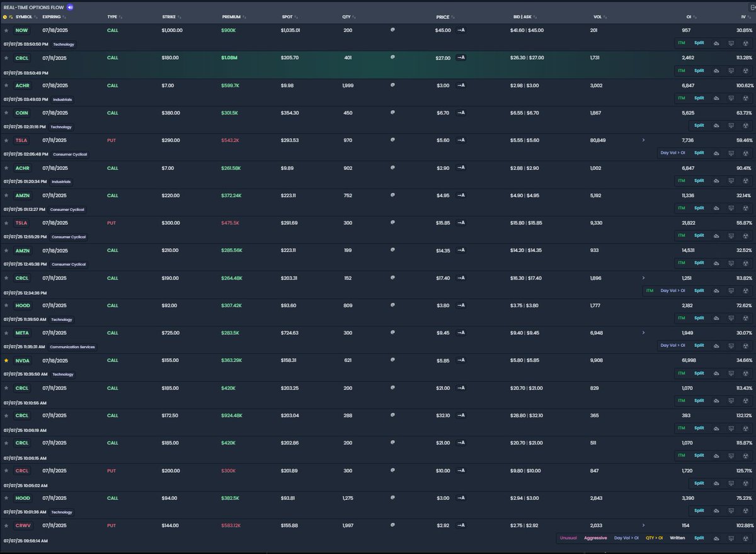Click the expand arrow before CRWV open interest 154
Screen dimensions: 756x554
[x=643, y=525]
